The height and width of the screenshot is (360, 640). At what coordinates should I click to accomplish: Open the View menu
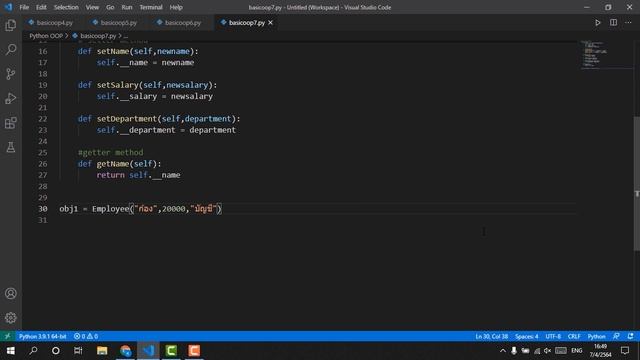[x=92, y=7]
